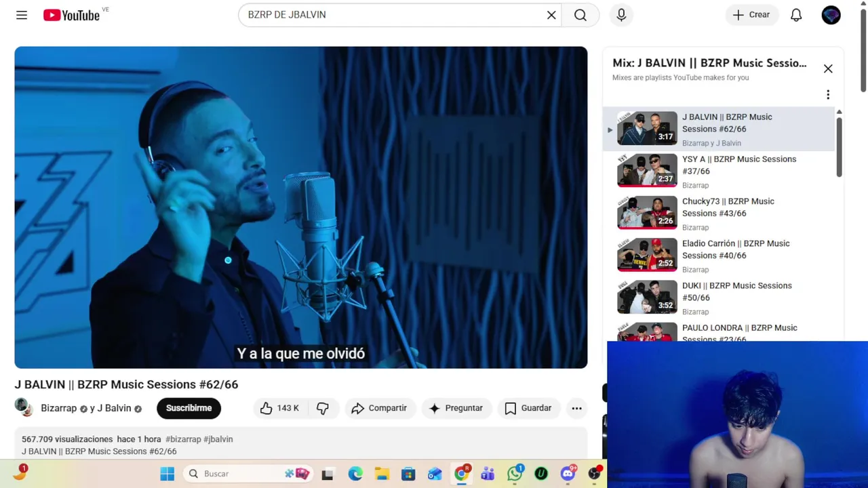Open the green circular U app icon
This screenshot has height=488, width=868.
[x=541, y=474]
